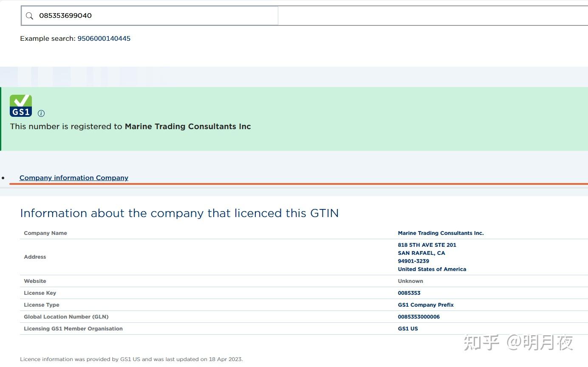Click the Website row label
Viewport: 588px width, 367px height.
[35, 281]
